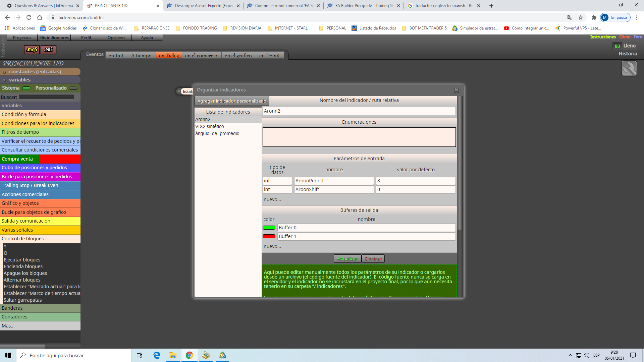Image resolution: width=644 pixels, height=362 pixels.
Task: Click AroonPeriod default value field
Action: (416, 181)
